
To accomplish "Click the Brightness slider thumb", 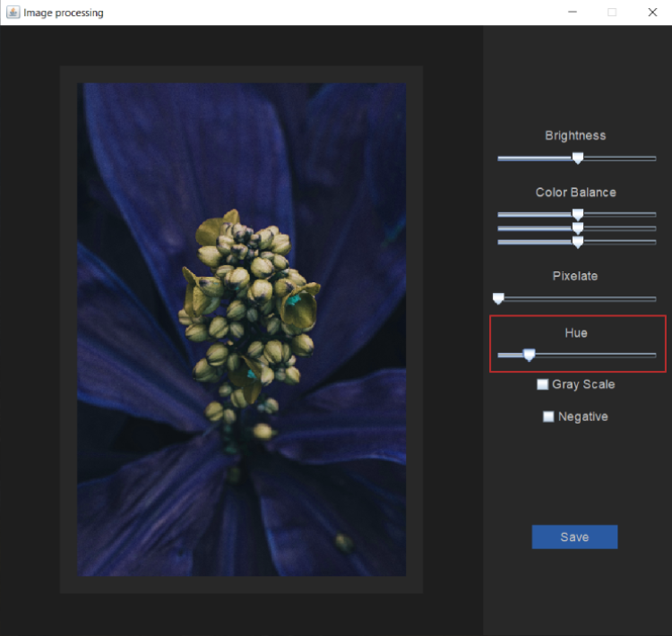I will (x=578, y=159).
